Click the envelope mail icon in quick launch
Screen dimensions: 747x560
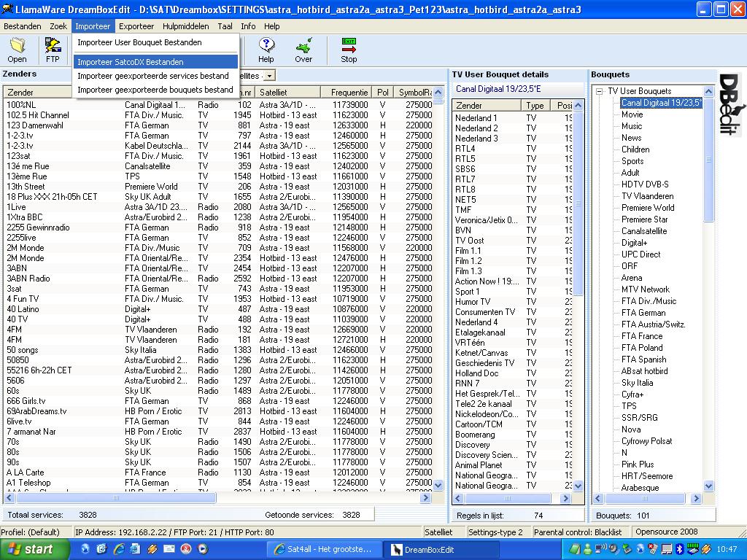coord(169,549)
